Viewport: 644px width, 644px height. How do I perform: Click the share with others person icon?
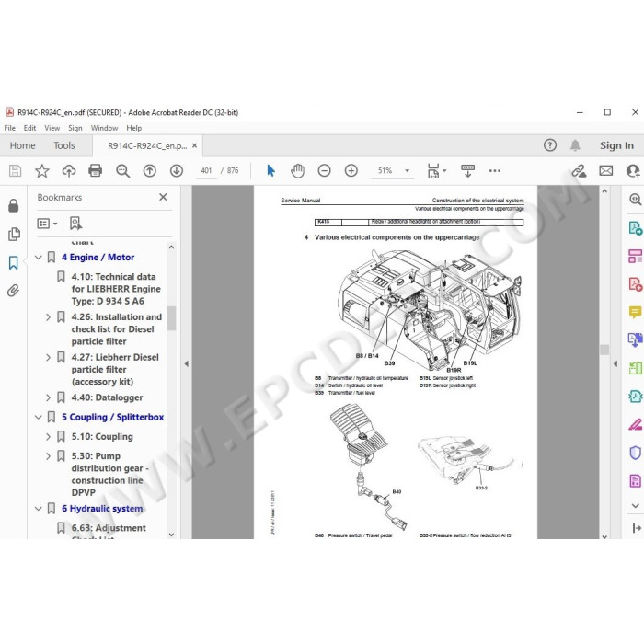(x=633, y=170)
